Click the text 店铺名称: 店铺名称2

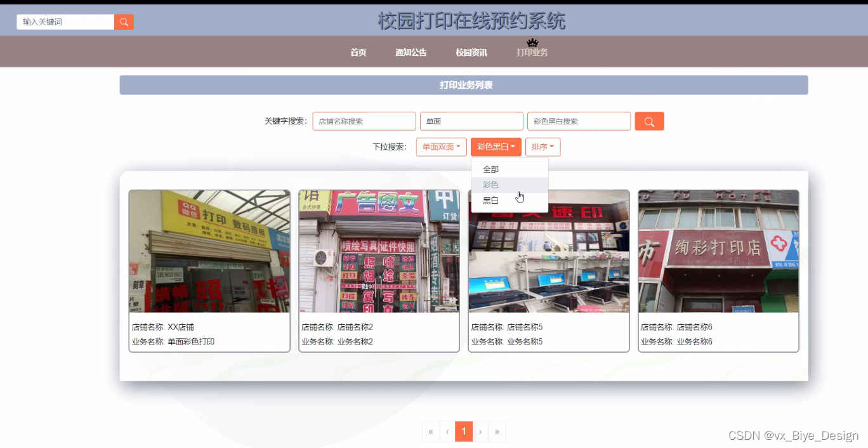click(337, 327)
